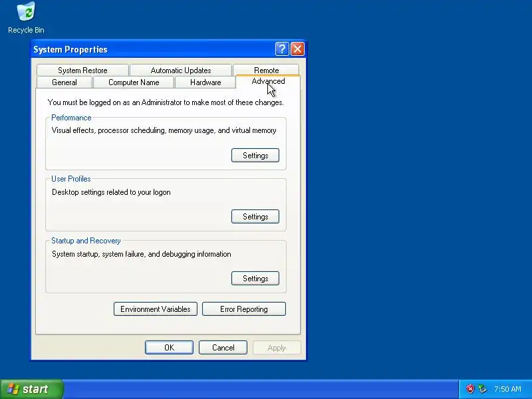Open User Profiles Settings
This screenshot has width=532, height=399.
[255, 217]
